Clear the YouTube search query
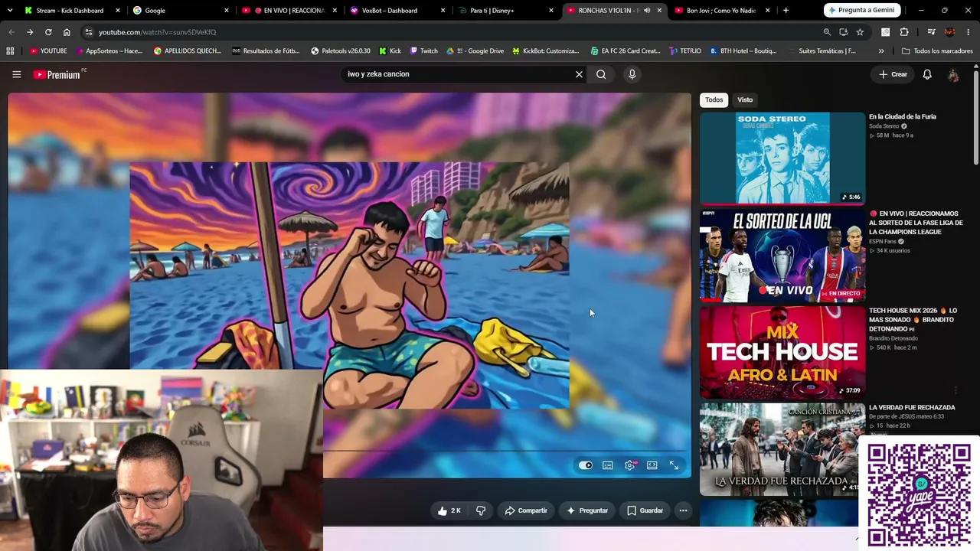 point(579,74)
